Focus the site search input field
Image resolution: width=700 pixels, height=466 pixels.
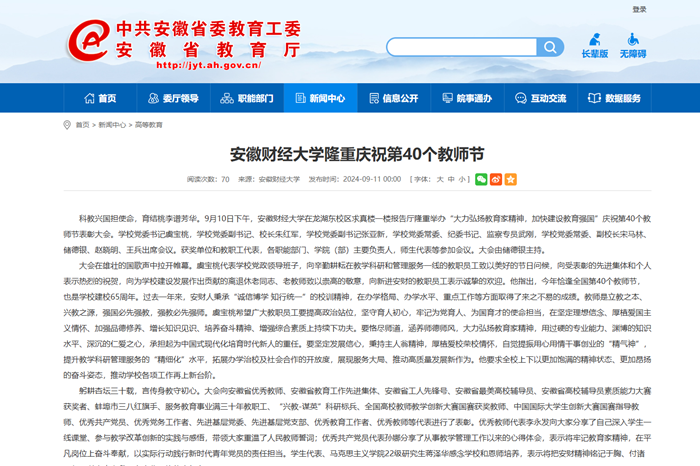click(460, 47)
